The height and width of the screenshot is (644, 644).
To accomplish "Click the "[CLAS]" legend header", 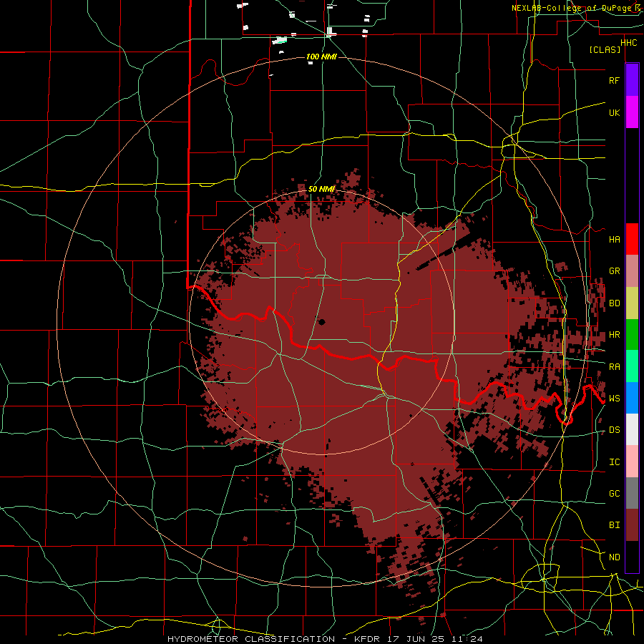I will pos(605,49).
